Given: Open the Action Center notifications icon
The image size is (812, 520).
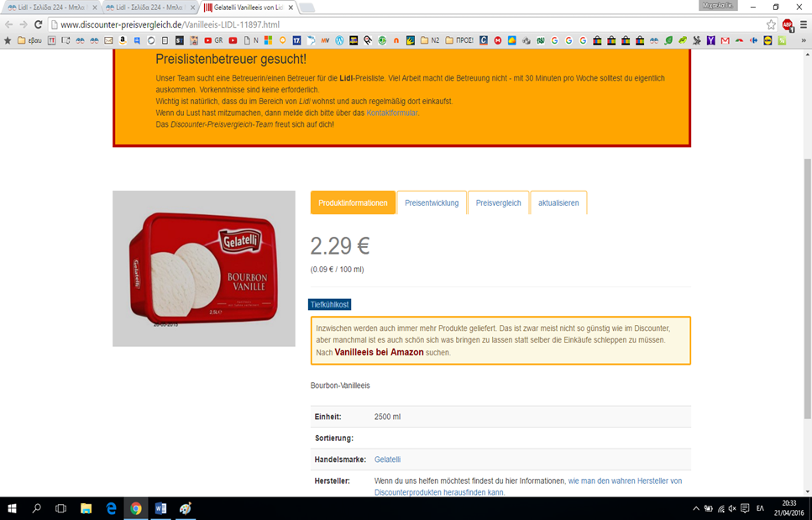Looking at the screenshot, I should pos(745,508).
